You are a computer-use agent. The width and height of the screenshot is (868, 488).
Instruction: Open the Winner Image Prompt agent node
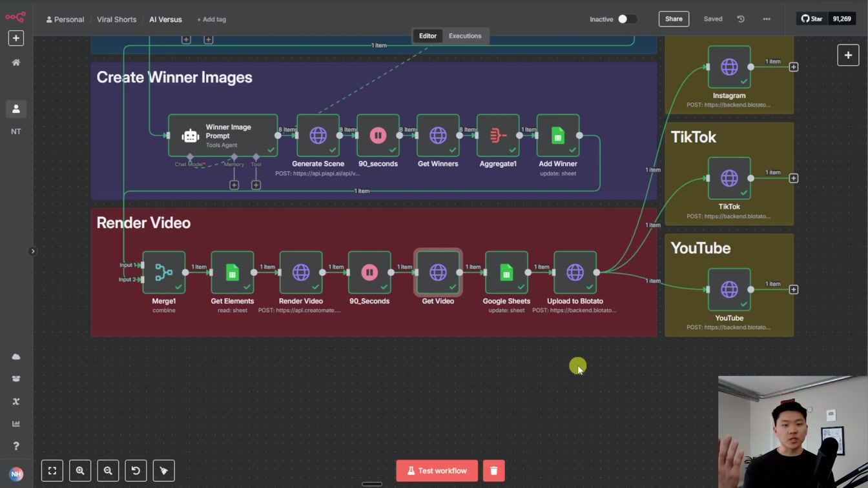[223, 136]
